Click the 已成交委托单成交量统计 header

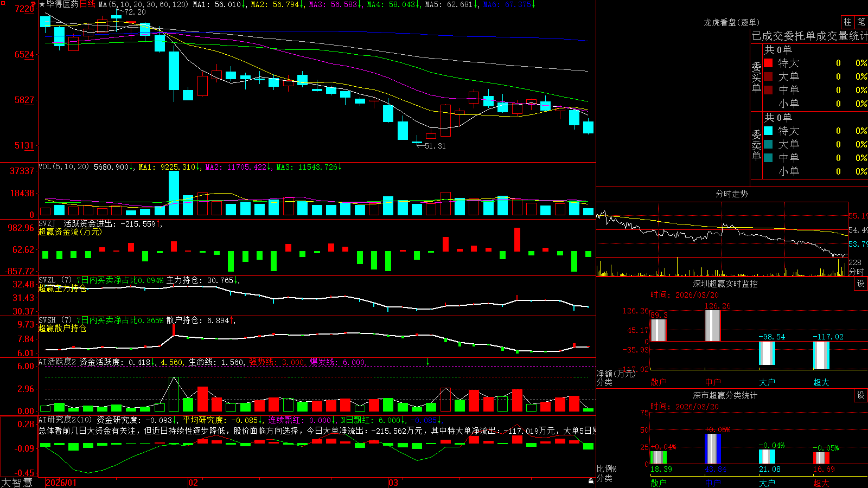[x=809, y=36]
